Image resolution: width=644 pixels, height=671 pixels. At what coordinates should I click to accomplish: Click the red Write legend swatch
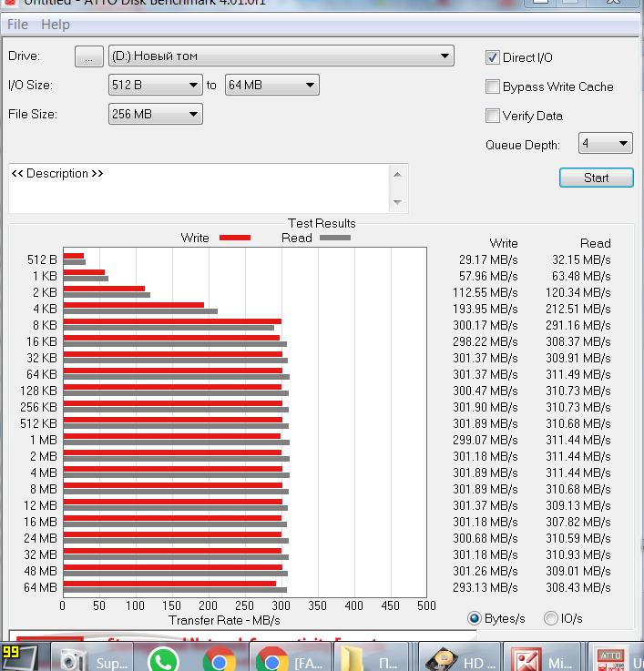coord(235,238)
